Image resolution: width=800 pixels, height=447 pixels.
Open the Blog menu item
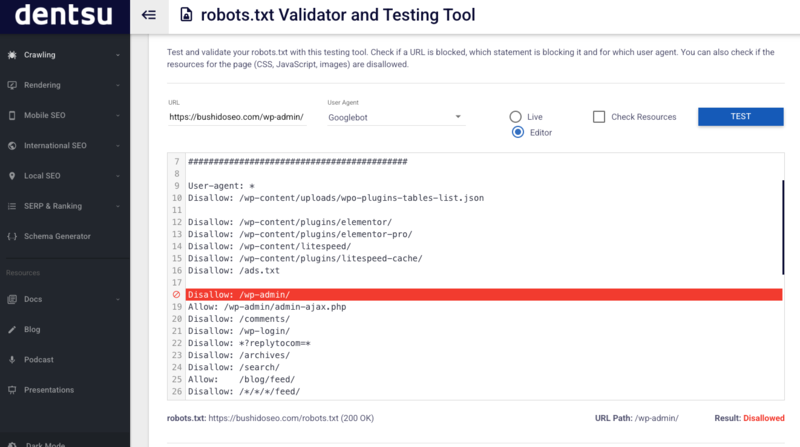(65, 329)
